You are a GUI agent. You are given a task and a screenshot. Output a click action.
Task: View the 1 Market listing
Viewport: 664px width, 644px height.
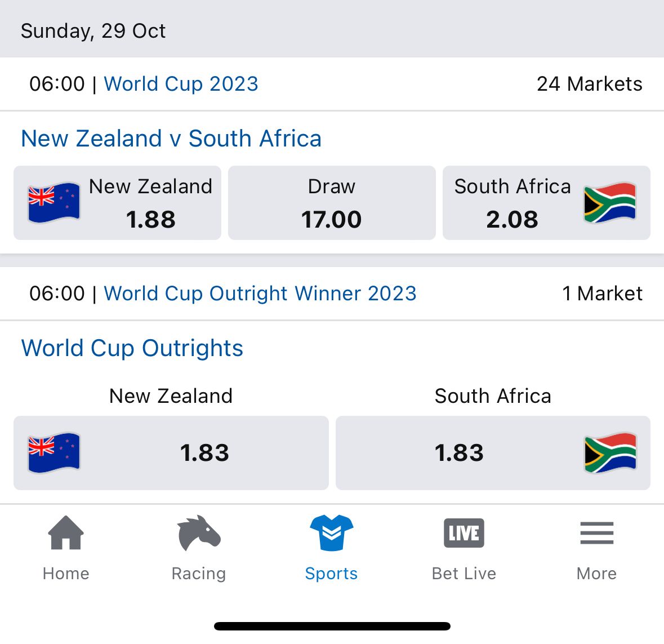pyautogui.click(x=602, y=294)
